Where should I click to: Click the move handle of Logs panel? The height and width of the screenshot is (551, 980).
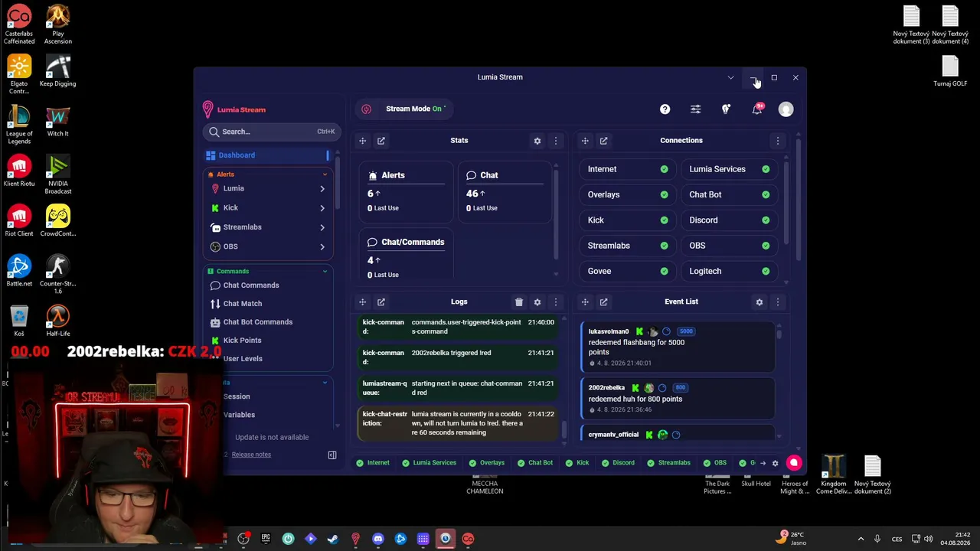pyautogui.click(x=362, y=302)
